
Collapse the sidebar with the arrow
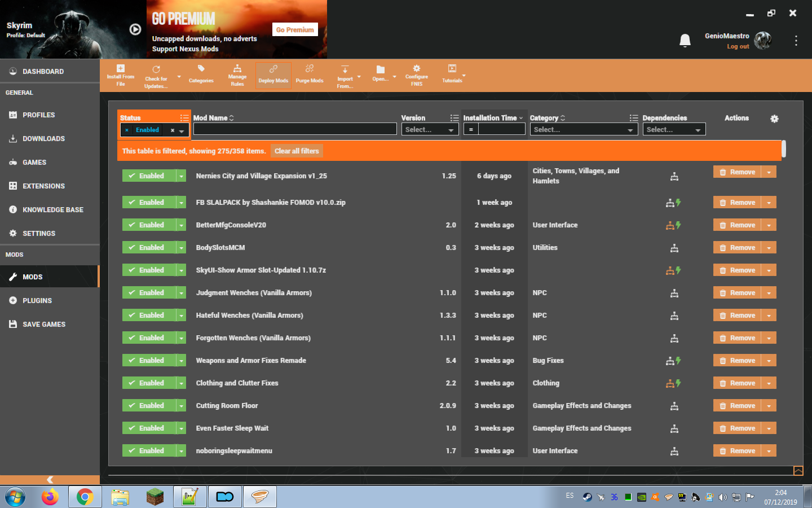coord(50,480)
